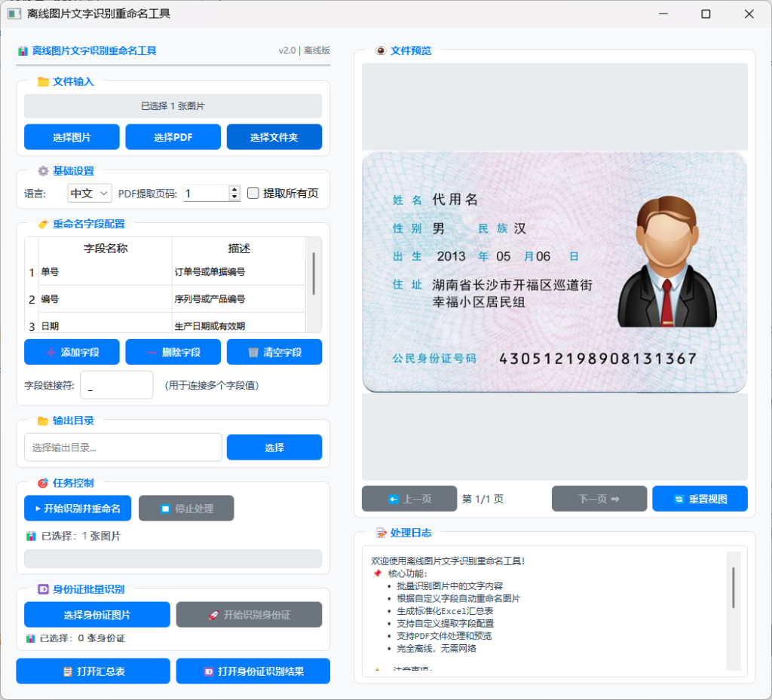Click the refresh icon on 重置视图
This screenshot has height=700, width=772.
click(679, 500)
